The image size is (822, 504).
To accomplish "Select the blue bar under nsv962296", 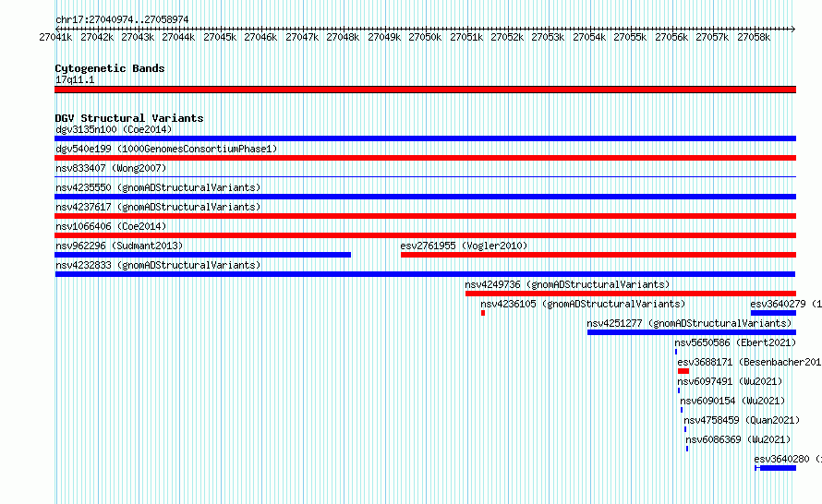I will coord(203,255).
